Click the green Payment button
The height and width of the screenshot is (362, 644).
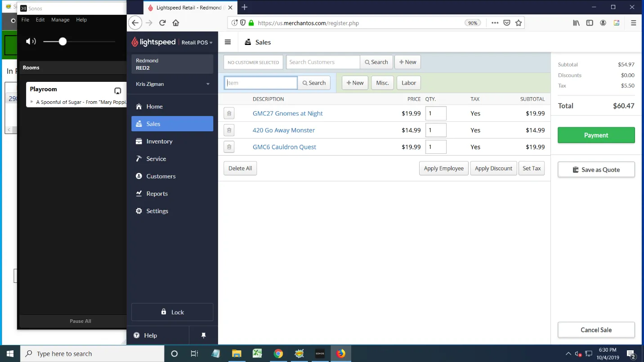click(596, 135)
